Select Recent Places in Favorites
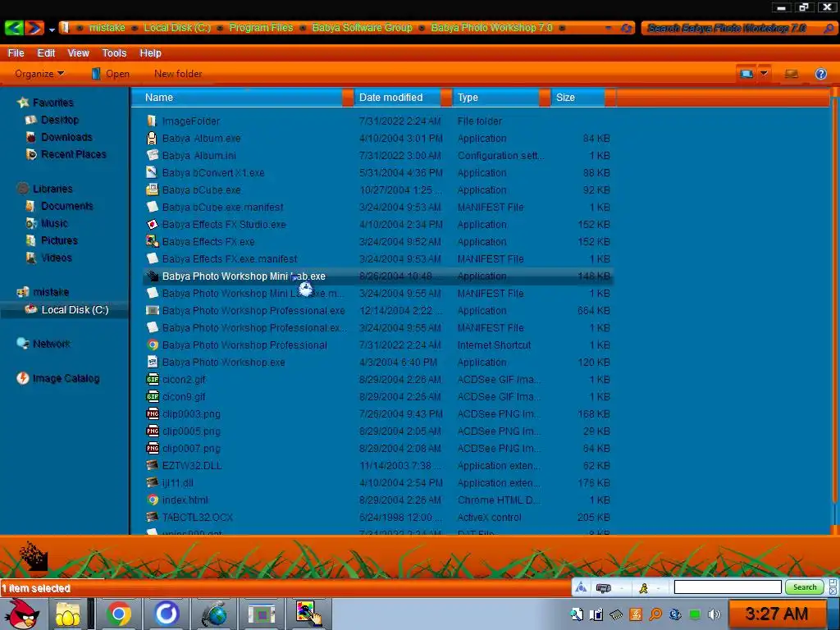The width and height of the screenshot is (840, 630). tap(73, 154)
